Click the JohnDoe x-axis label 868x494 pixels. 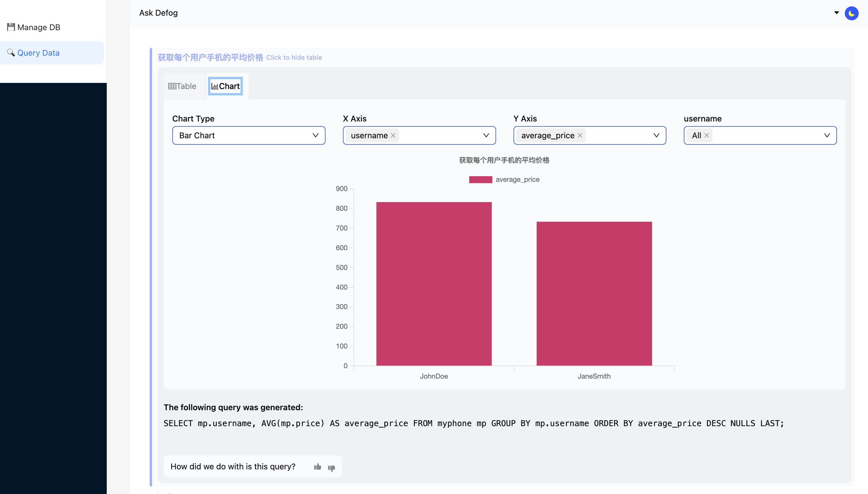click(434, 376)
